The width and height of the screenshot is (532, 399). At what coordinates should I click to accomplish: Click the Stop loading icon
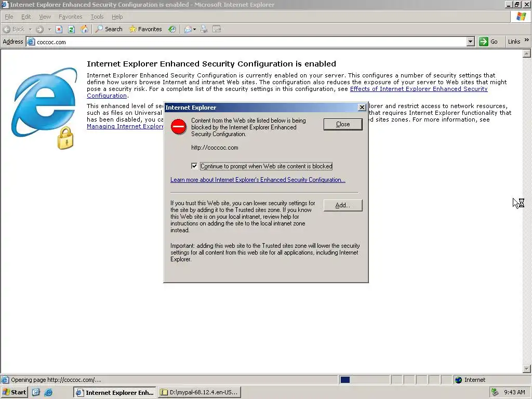tap(59, 29)
